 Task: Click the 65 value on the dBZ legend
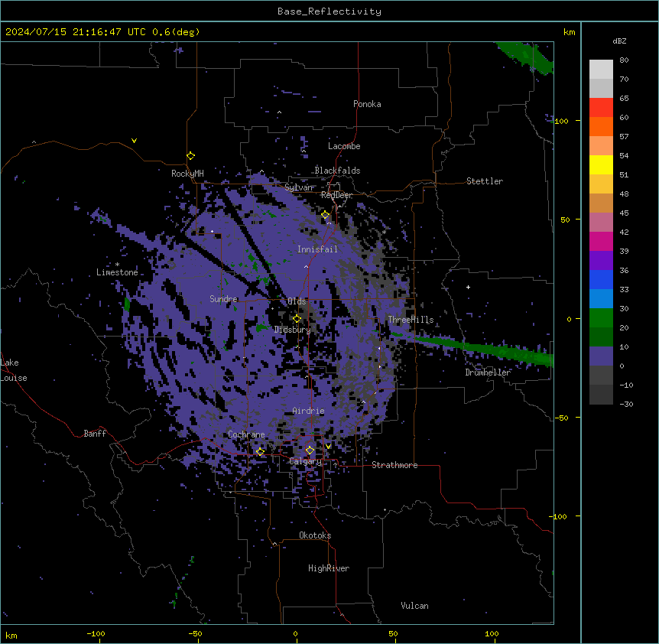[624, 99]
